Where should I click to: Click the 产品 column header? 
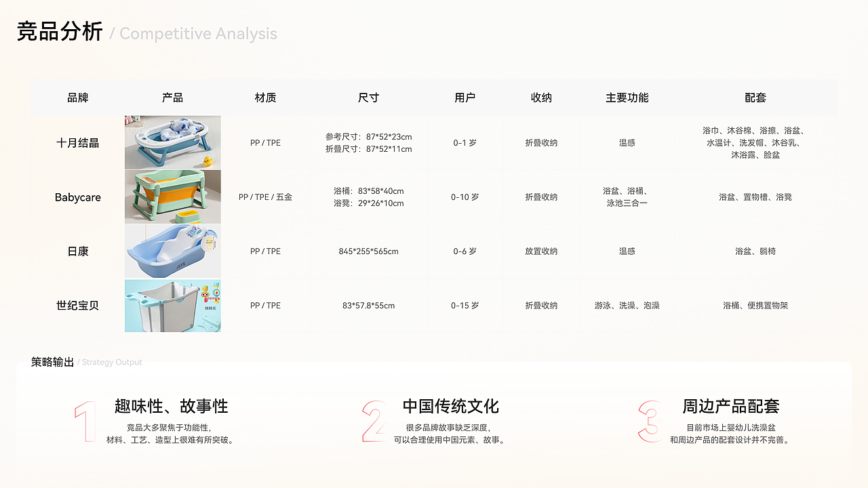click(172, 98)
